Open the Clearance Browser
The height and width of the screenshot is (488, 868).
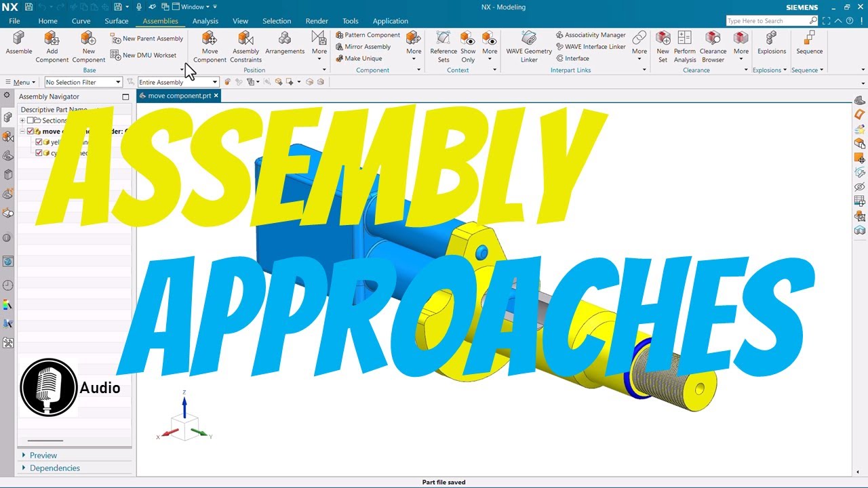[x=713, y=47]
